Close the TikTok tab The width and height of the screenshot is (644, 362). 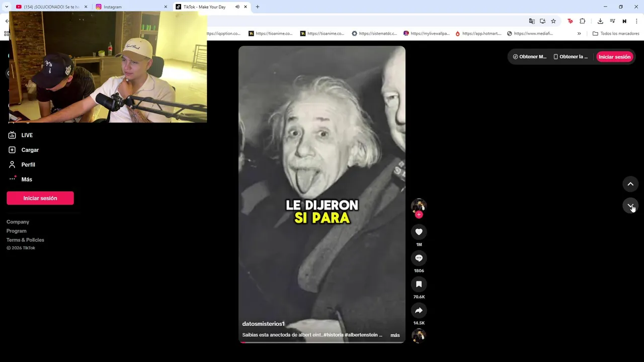(x=246, y=7)
